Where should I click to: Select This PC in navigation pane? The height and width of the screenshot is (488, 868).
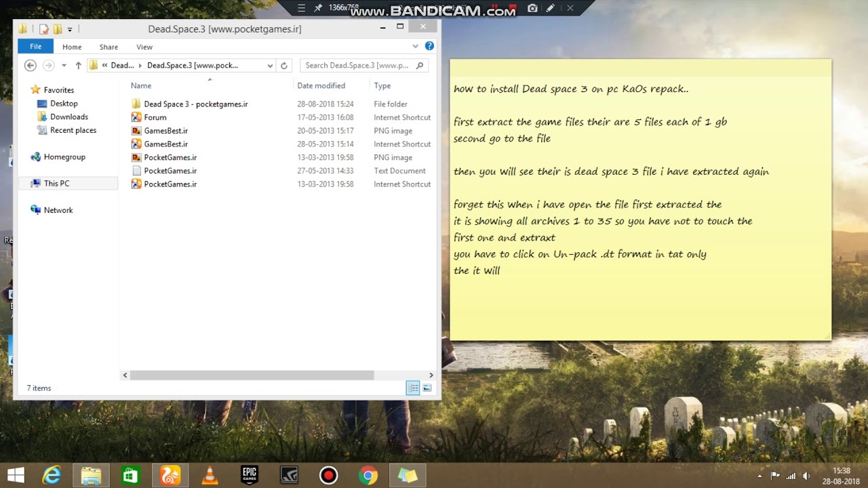[58, 183]
